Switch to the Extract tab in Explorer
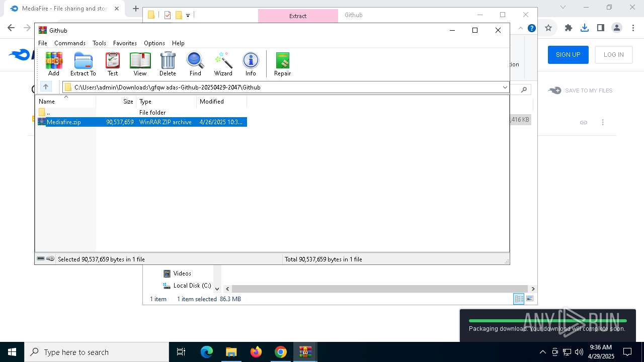This screenshot has height=362, width=644. coord(298,16)
